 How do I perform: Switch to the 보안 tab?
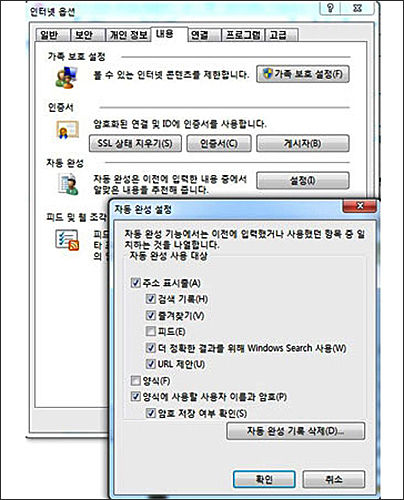[x=83, y=35]
